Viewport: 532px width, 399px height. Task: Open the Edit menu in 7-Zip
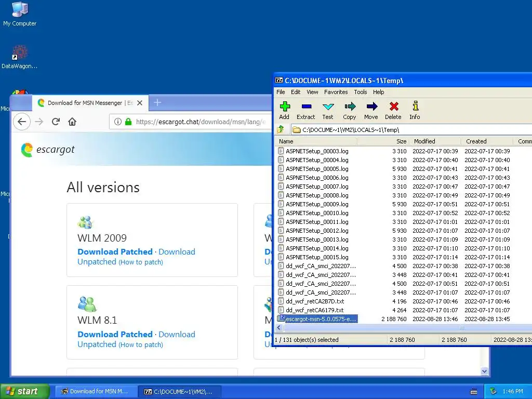click(296, 92)
